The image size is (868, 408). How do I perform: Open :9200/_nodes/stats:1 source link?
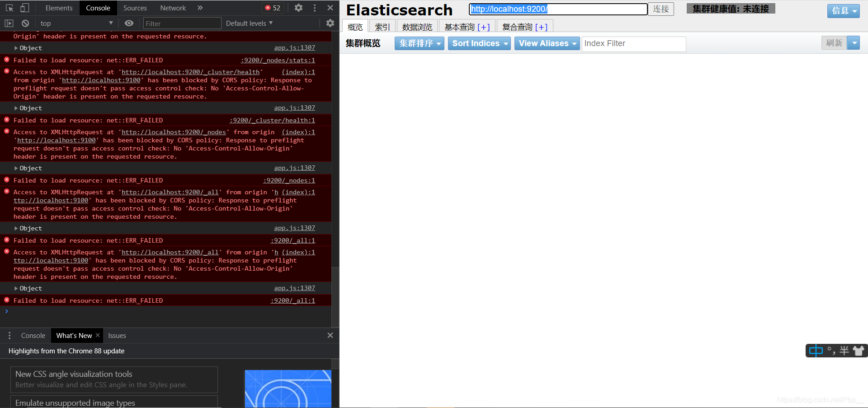(278, 60)
